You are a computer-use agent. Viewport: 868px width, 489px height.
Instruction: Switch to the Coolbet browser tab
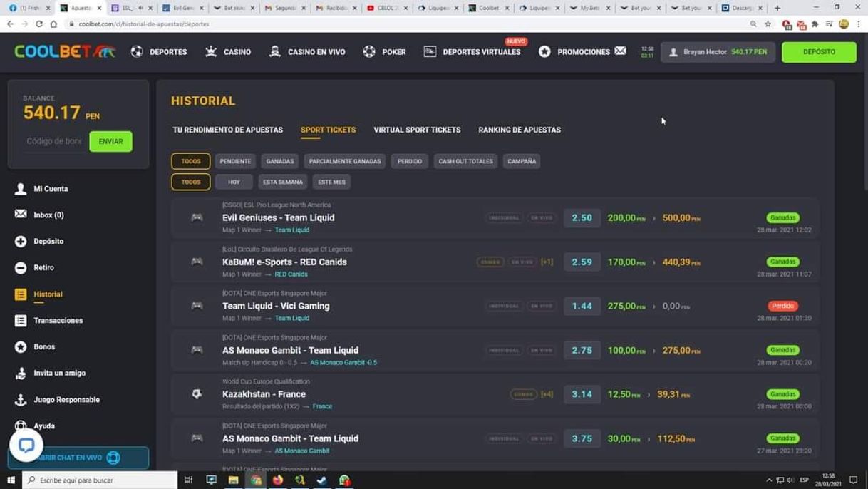coord(488,8)
